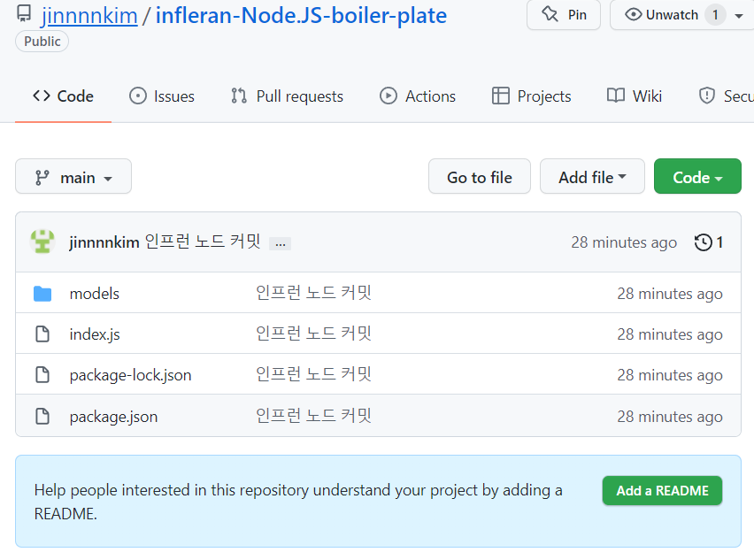Go to the Actions tab
Image resolution: width=754 pixels, height=560 pixels.
tap(418, 96)
